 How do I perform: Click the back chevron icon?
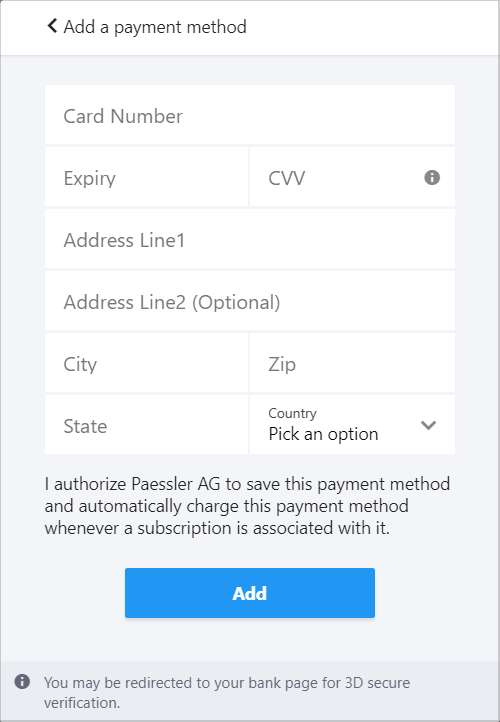click(x=52, y=26)
